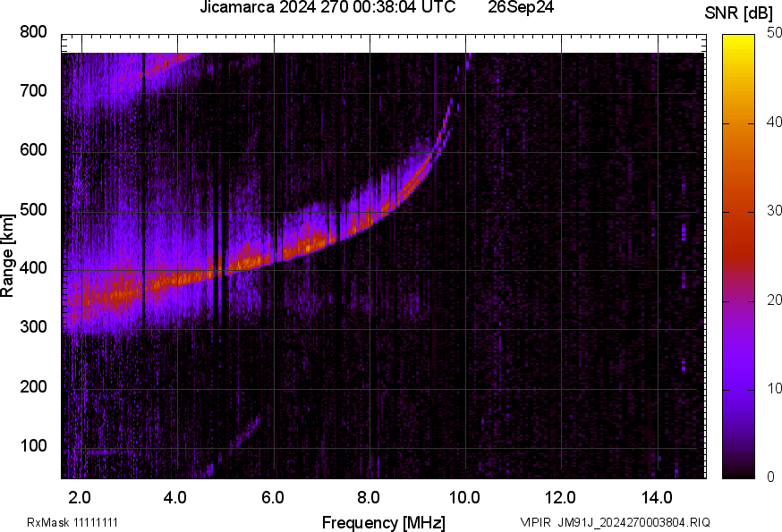Click range tick label '600'
The width and height of the screenshot is (782, 532).
click(33, 150)
